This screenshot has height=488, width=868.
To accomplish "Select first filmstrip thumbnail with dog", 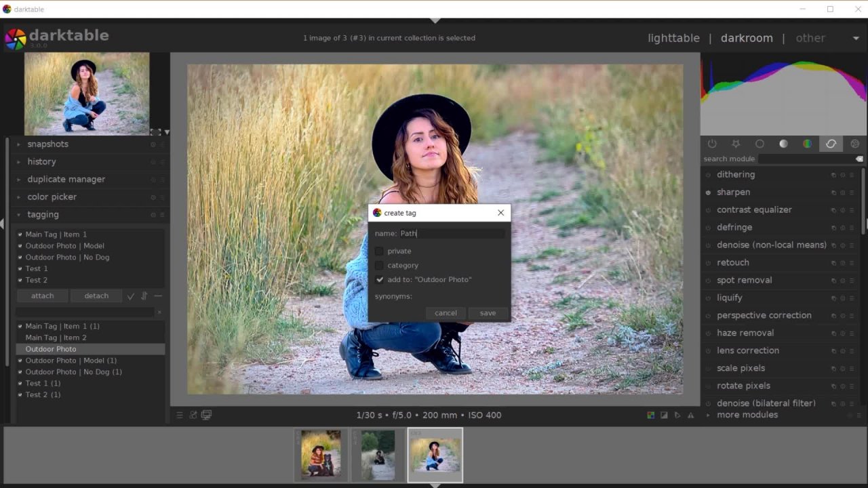I will (x=321, y=454).
